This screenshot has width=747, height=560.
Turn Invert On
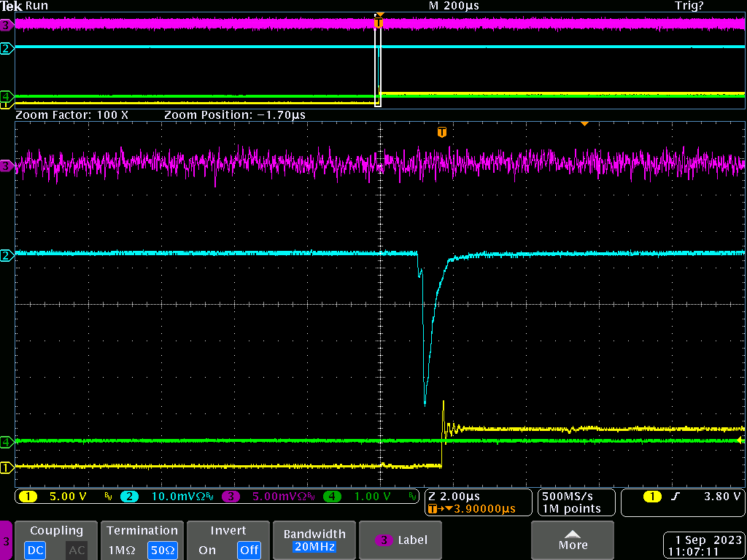tap(206, 550)
